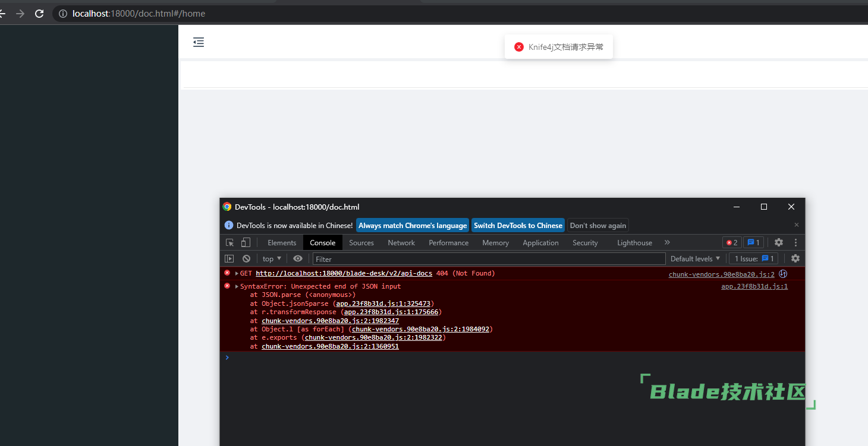Open the DevTools settings gear

(x=779, y=242)
